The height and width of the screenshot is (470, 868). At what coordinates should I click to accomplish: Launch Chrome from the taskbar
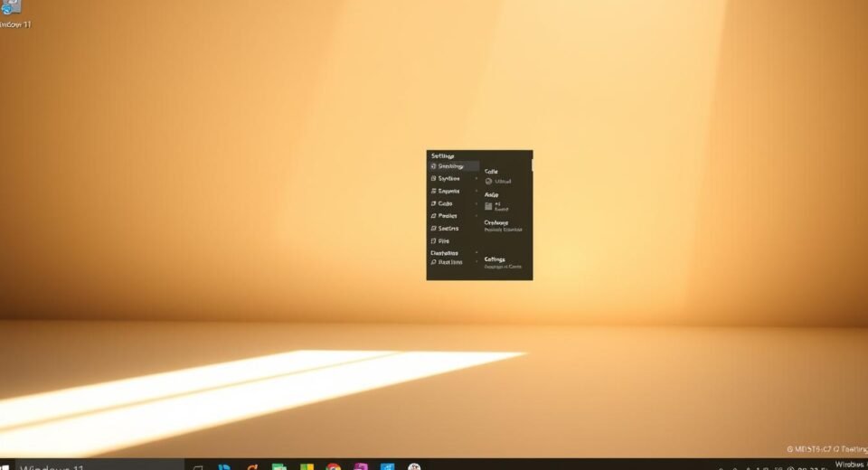click(x=334, y=466)
